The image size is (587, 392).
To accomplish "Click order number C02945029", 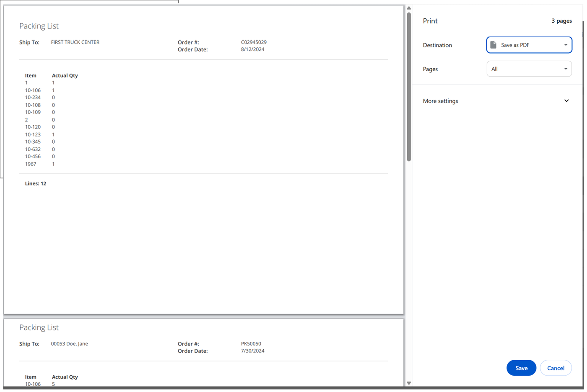I will (x=254, y=42).
